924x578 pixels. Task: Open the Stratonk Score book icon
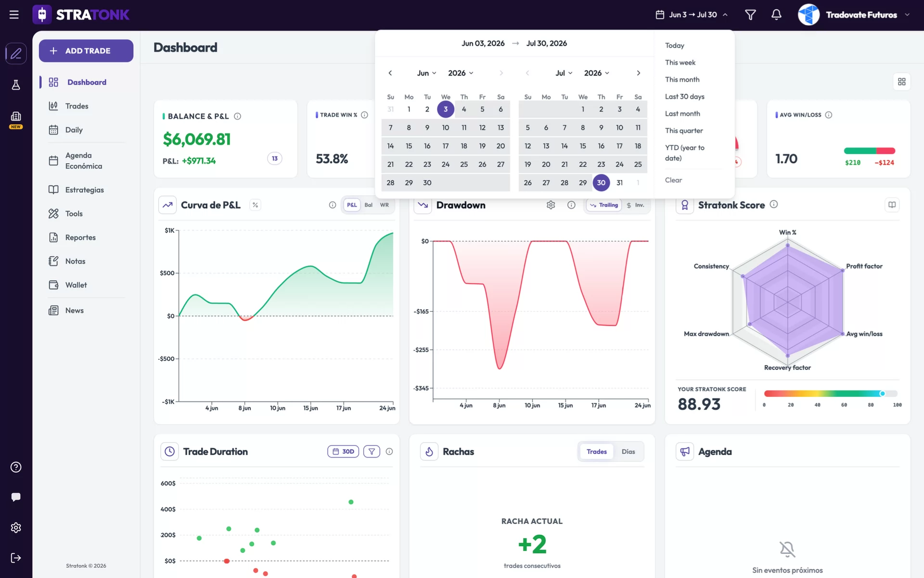pos(892,205)
